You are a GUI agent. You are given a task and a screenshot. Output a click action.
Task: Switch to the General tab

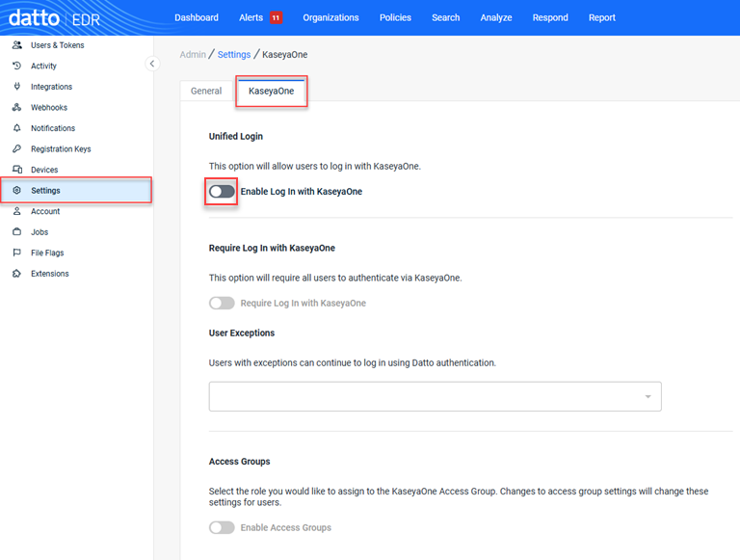point(206,92)
